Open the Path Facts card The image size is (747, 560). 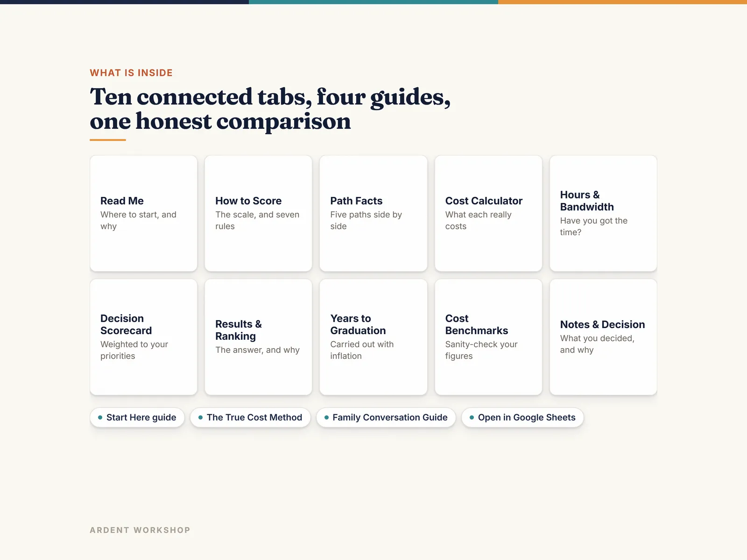pyautogui.click(x=373, y=213)
